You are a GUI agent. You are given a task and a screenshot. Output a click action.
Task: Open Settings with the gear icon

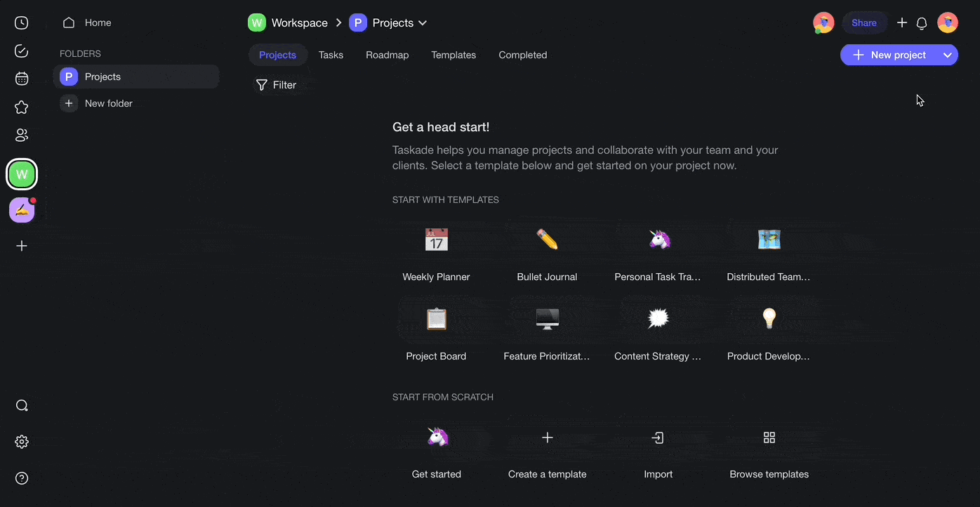click(x=21, y=442)
